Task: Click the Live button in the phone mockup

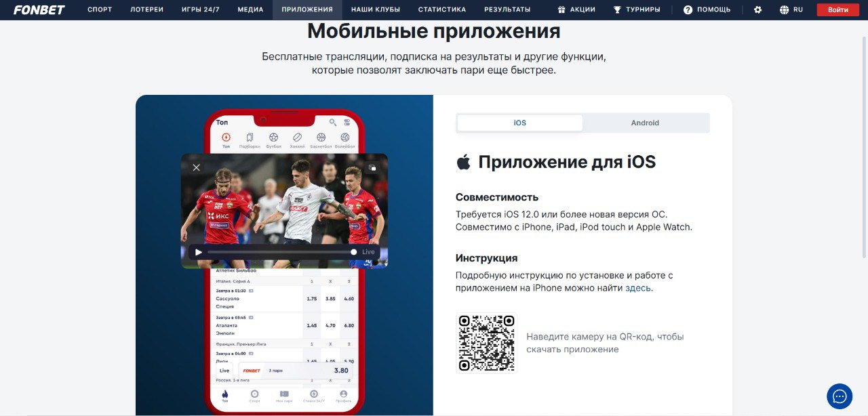Action: (224, 371)
